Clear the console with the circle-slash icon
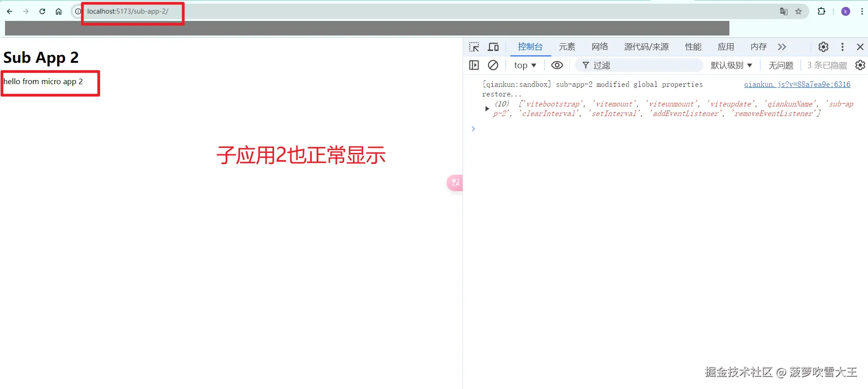Image resolution: width=868 pixels, height=389 pixels. point(493,66)
